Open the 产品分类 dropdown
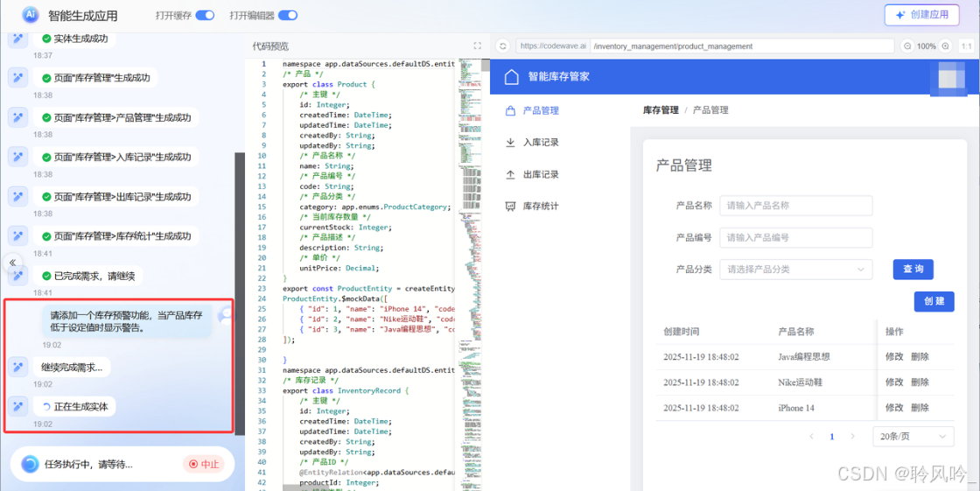 point(795,269)
